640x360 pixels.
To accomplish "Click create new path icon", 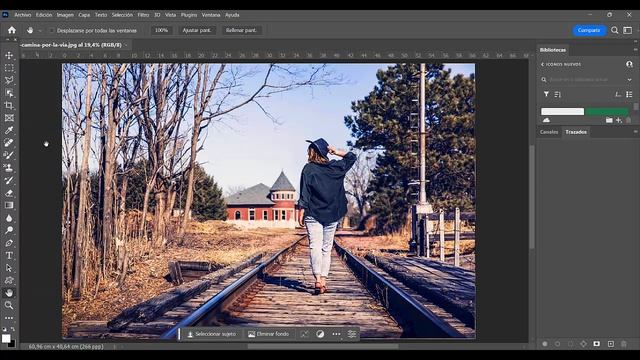I will 611,344.
